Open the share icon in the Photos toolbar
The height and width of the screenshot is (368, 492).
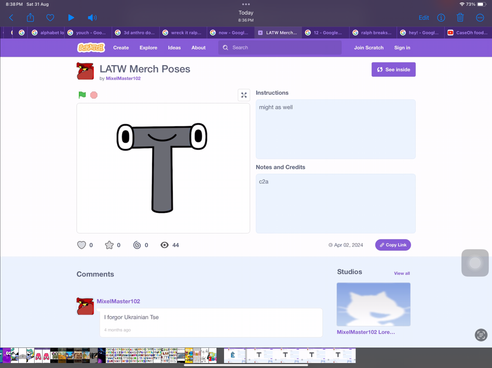[x=30, y=17]
